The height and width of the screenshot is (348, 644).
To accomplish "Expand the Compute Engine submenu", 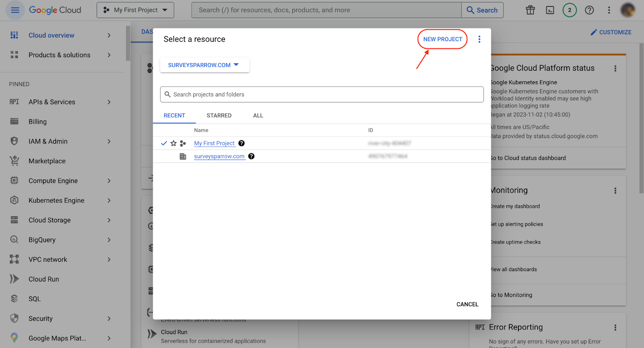I will pyautogui.click(x=109, y=181).
